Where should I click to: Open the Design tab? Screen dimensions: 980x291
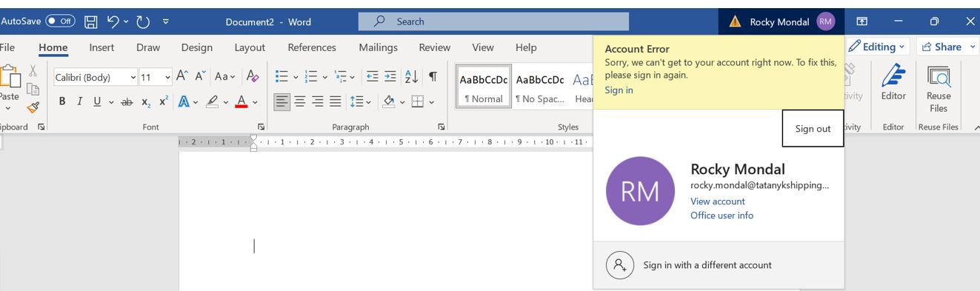click(196, 47)
